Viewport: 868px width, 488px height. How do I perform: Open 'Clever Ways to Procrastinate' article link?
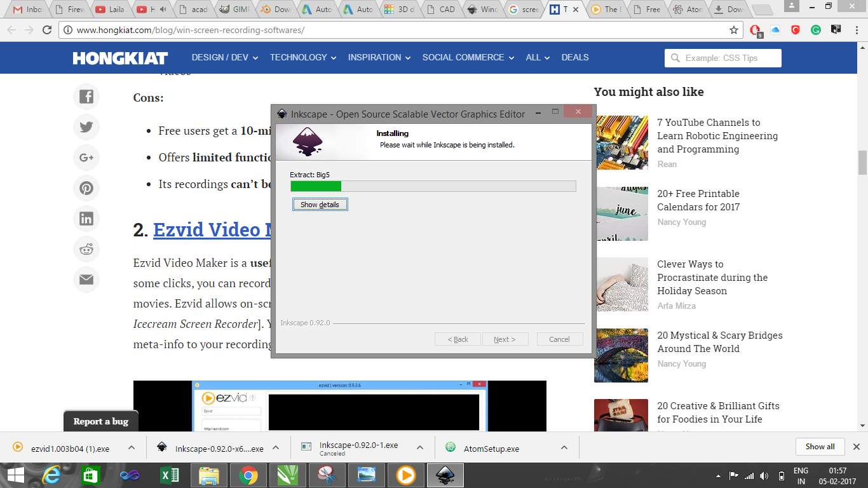tap(712, 278)
